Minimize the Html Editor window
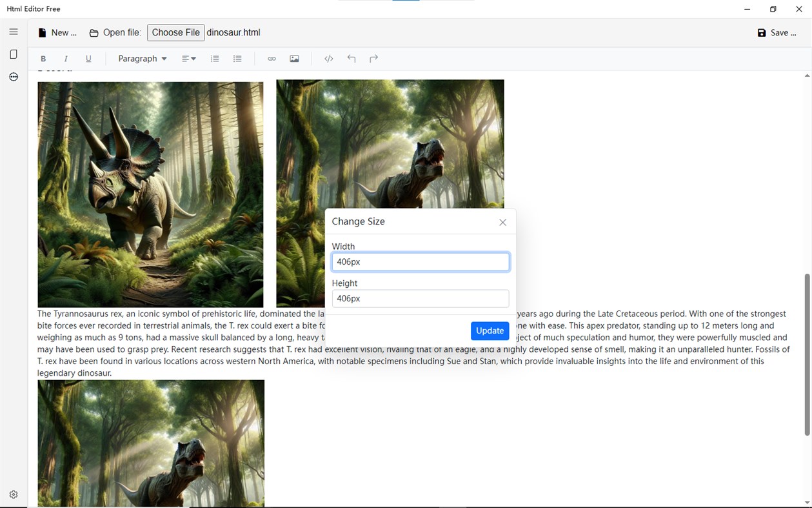Viewport: 812px width, 508px height. (747, 9)
